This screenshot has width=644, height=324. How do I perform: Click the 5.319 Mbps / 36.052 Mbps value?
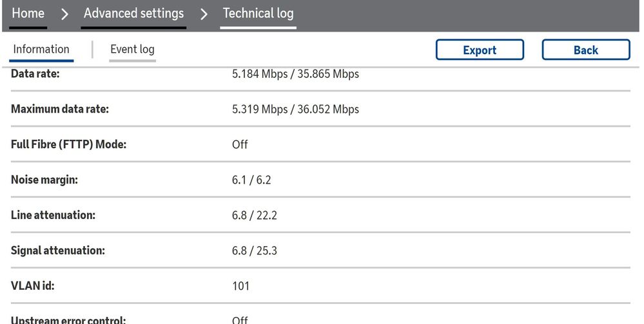coord(295,110)
